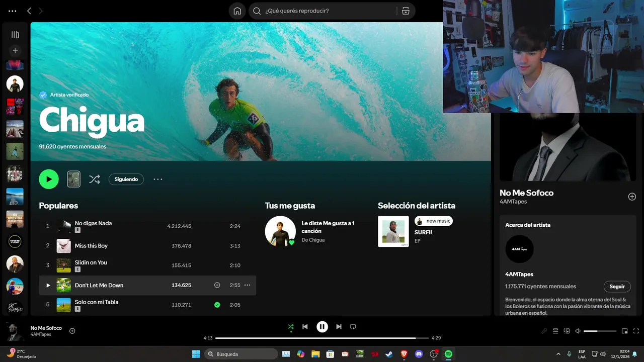
Task: Open File Explorer from the taskbar
Action: click(x=315, y=354)
